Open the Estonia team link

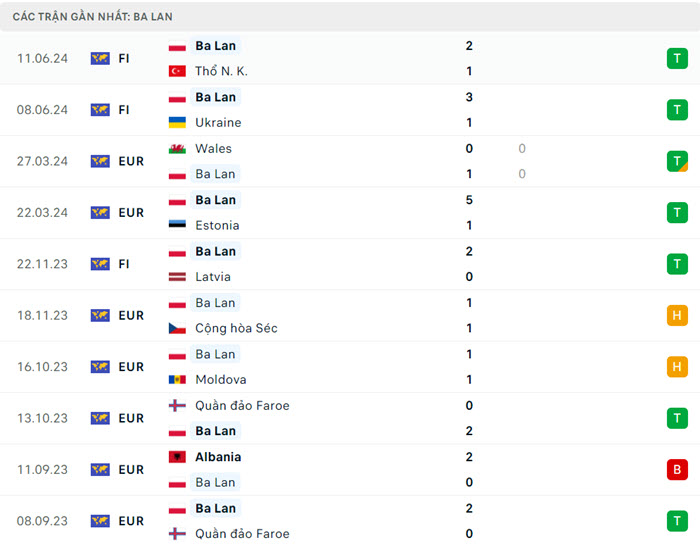click(217, 226)
